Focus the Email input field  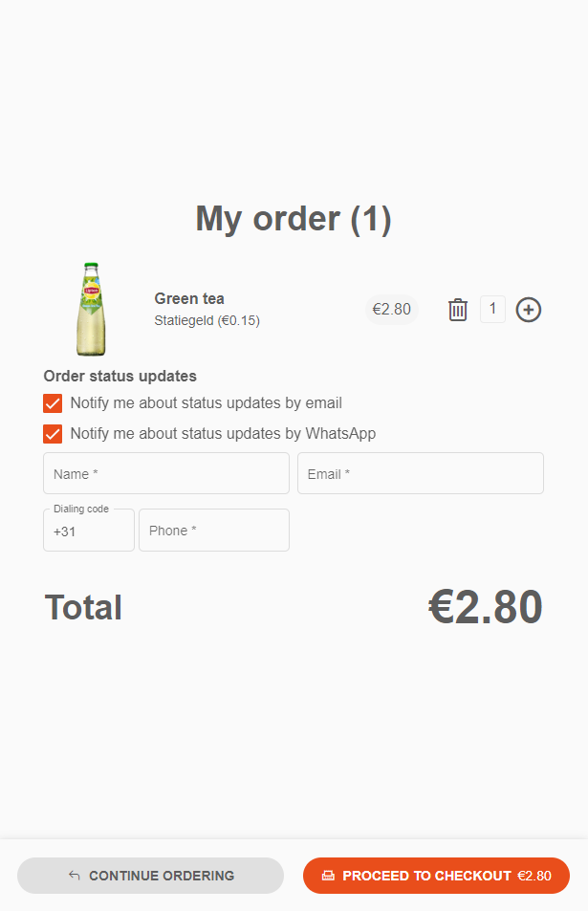click(421, 473)
